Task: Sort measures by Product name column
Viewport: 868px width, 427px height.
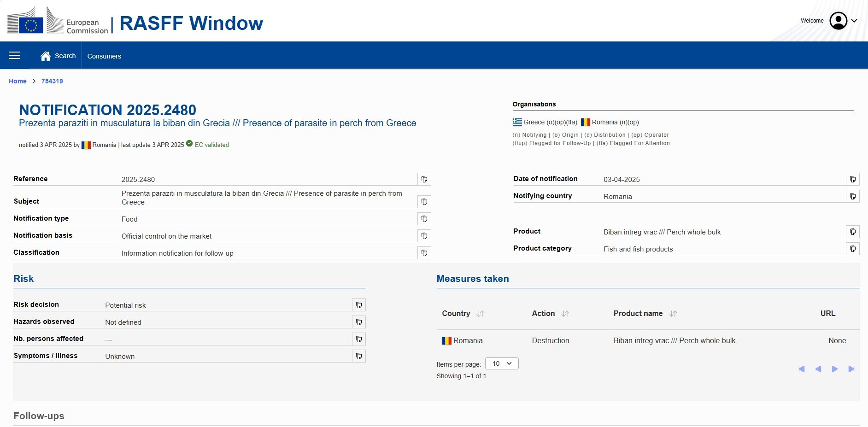Action: pos(673,314)
